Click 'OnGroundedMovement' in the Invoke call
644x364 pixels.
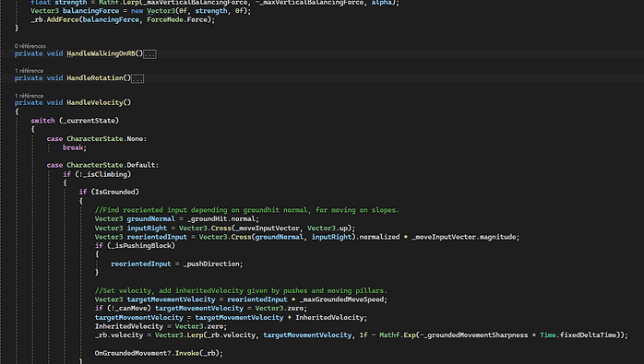[x=131, y=353]
